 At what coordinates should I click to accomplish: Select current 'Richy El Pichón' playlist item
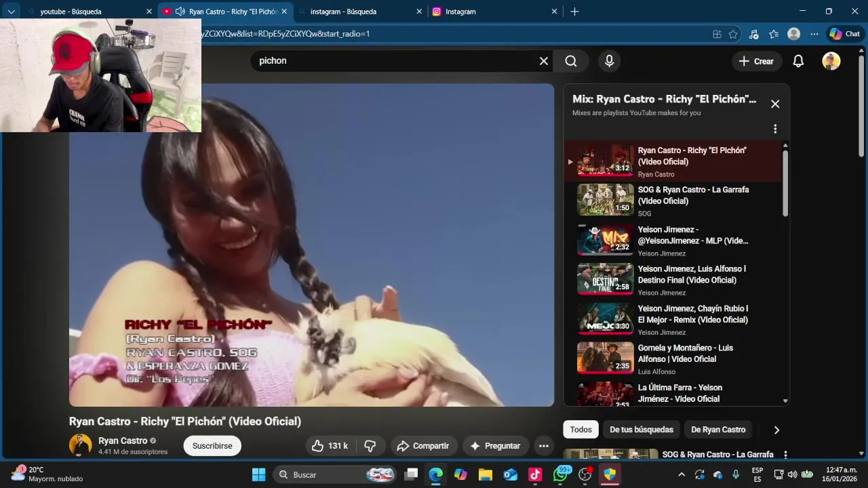click(x=673, y=161)
